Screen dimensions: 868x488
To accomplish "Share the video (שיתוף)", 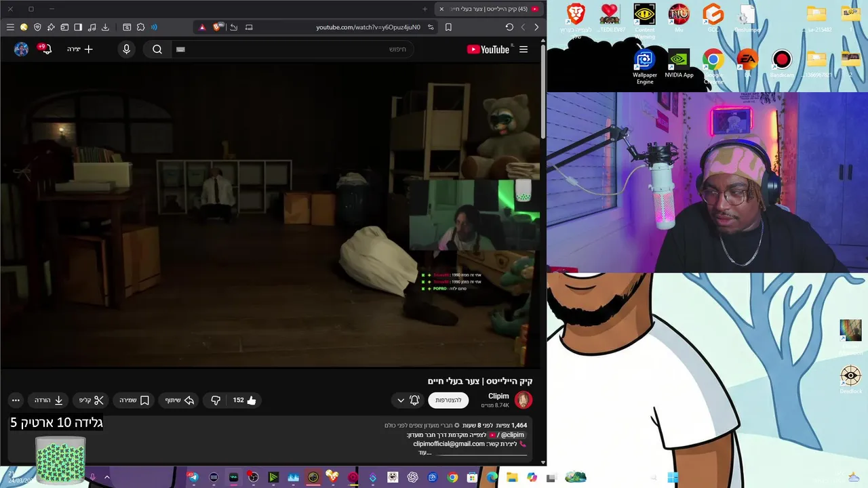I will (180, 400).
